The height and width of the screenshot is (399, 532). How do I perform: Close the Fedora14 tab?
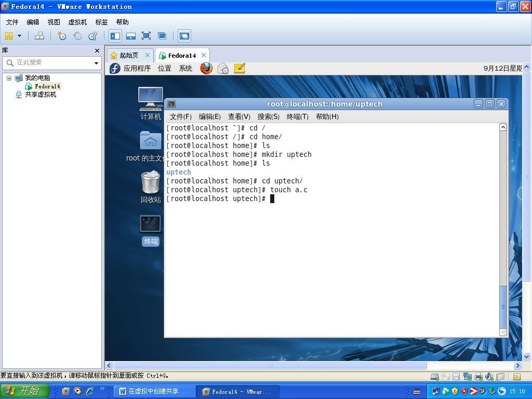point(204,55)
